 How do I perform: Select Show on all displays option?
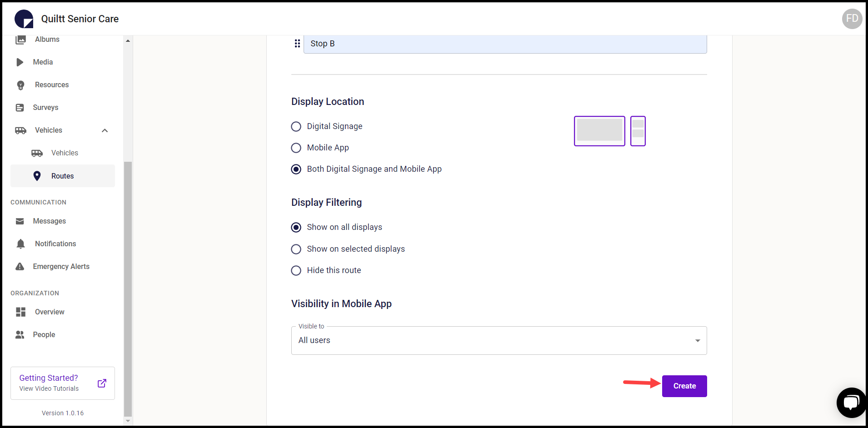(x=296, y=227)
